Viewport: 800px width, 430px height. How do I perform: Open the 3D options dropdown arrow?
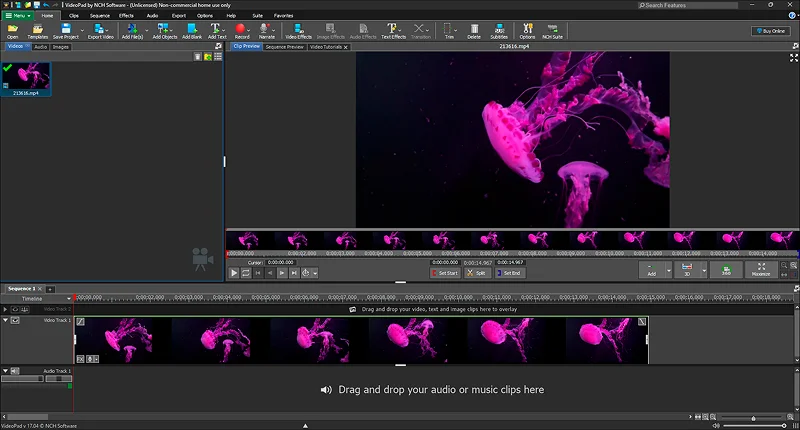[704, 270]
